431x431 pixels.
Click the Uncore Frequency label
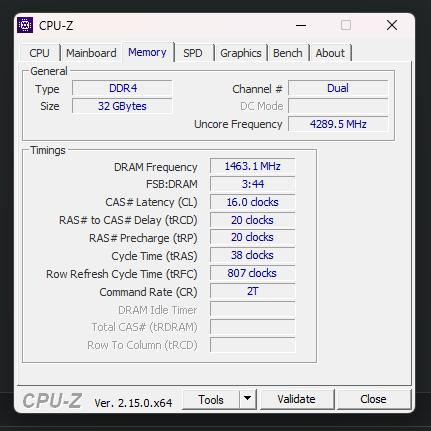pyautogui.click(x=238, y=124)
